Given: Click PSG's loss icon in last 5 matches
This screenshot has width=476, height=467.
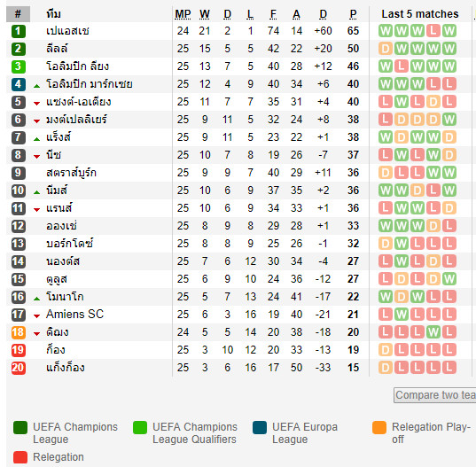Looking at the screenshot, I should click(433, 31).
